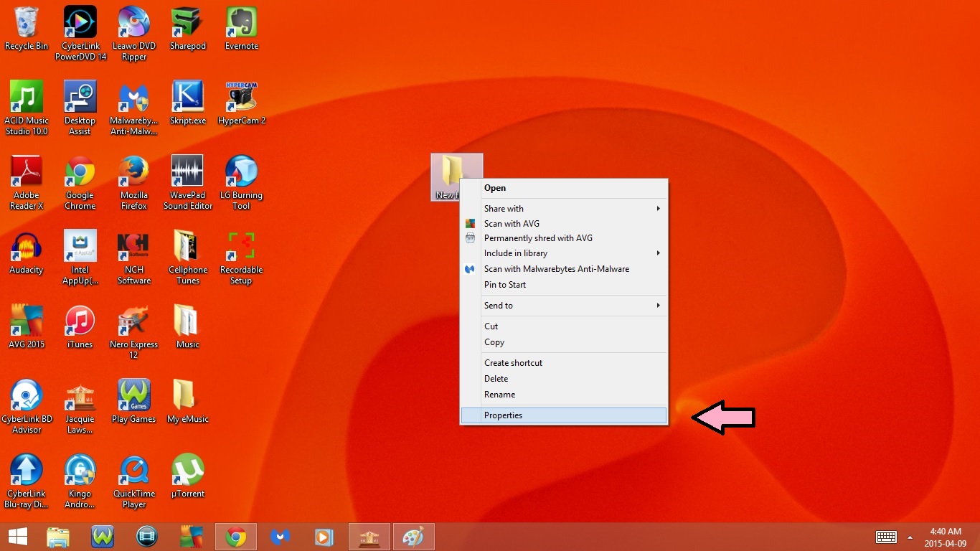Viewport: 980px width, 551px height.
Task: Select the Jacquie Laws shortcut
Action: [x=80, y=407]
